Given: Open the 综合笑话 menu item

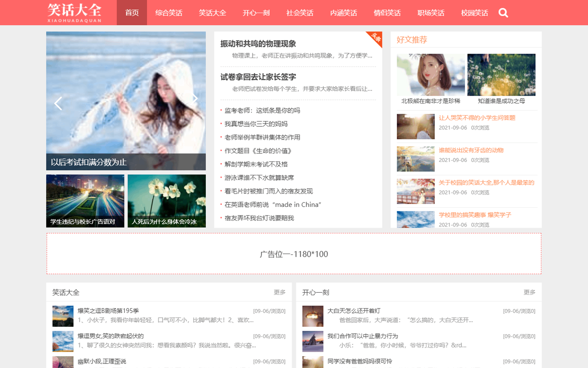Looking at the screenshot, I should click(x=169, y=13).
